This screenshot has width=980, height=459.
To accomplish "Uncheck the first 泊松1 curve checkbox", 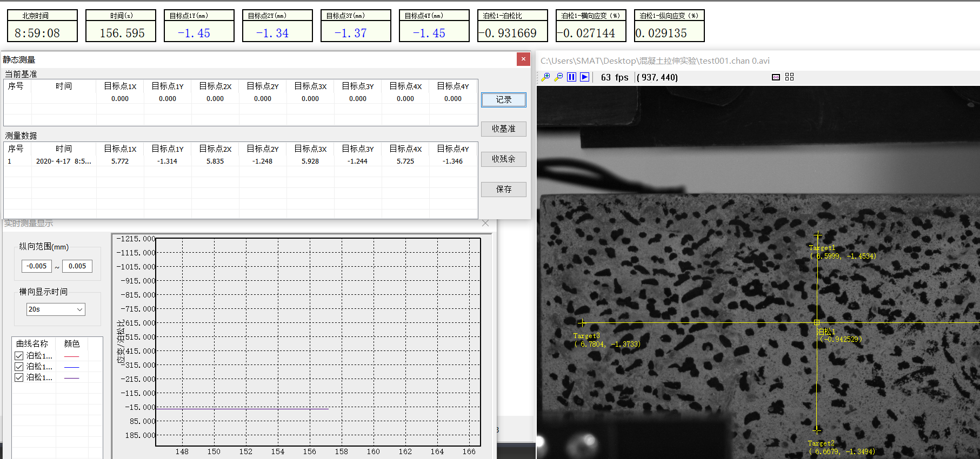I will [19, 356].
